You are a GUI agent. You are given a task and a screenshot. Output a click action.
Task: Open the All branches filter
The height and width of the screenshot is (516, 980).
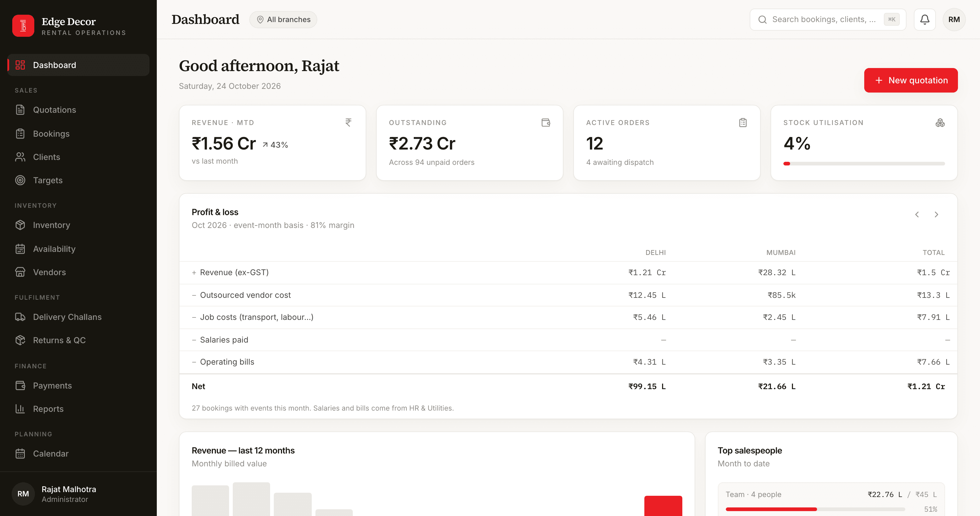(x=283, y=19)
